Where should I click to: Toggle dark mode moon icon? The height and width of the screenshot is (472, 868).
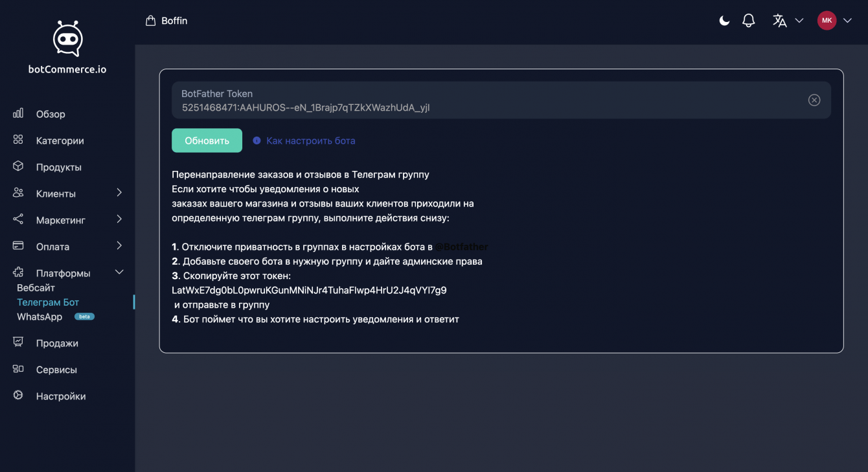point(724,21)
